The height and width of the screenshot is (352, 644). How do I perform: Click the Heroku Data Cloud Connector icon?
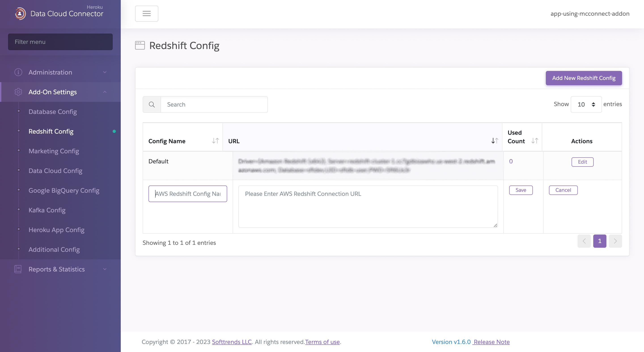pyautogui.click(x=19, y=13)
